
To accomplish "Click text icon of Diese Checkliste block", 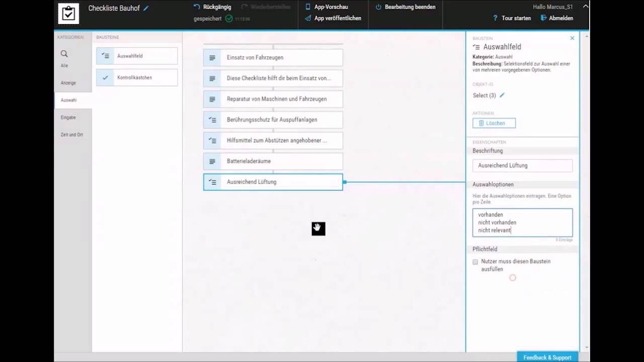I will [x=212, y=78].
